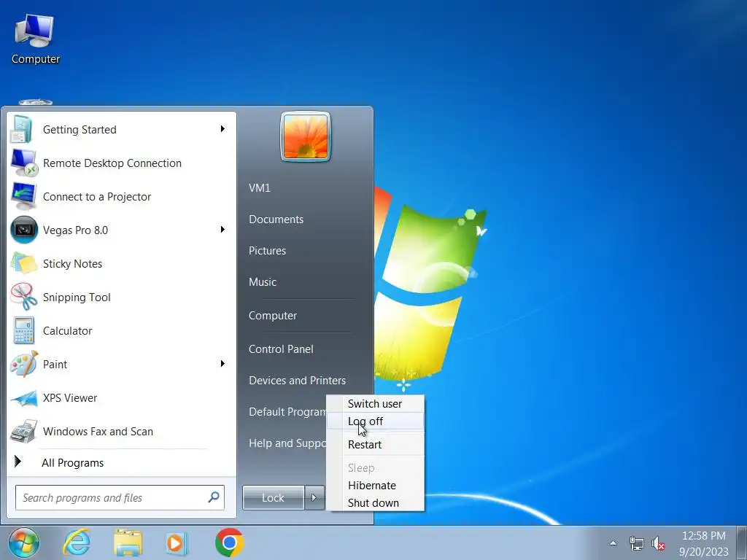This screenshot has height=560, width=747.
Task: Open the VM1 user folder link
Action: [260, 187]
